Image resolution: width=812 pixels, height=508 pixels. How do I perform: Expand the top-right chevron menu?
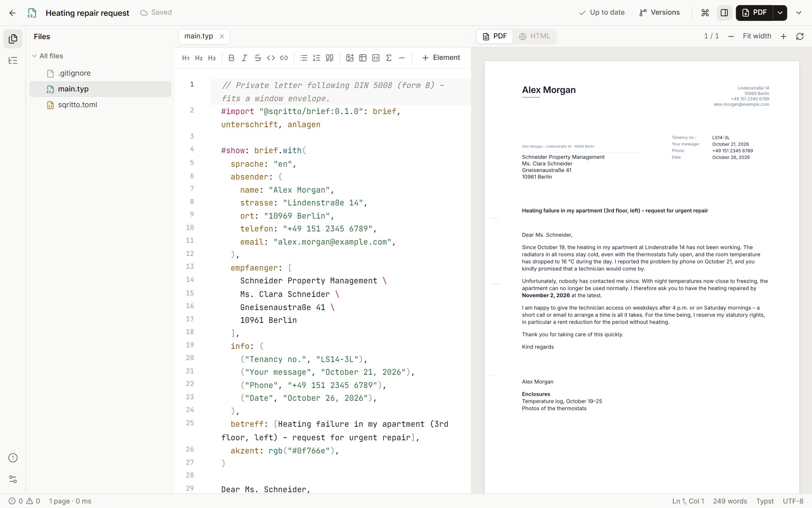[x=799, y=13]
